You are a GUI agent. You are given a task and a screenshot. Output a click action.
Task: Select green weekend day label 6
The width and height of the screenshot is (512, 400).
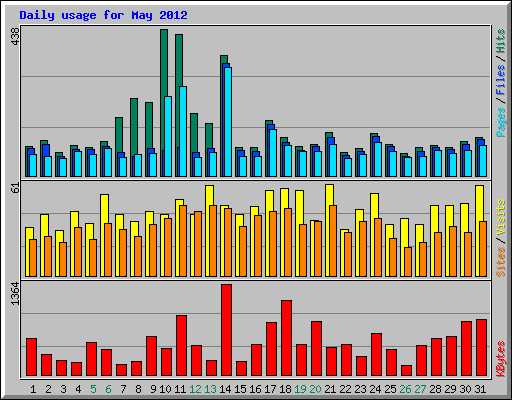click(108, 389)
